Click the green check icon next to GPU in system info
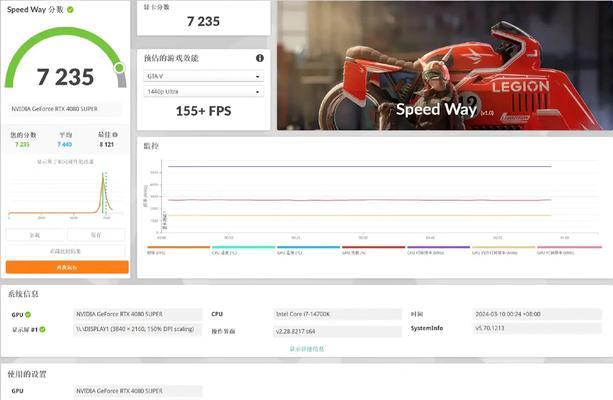The image size is (613, 400). 28,314
